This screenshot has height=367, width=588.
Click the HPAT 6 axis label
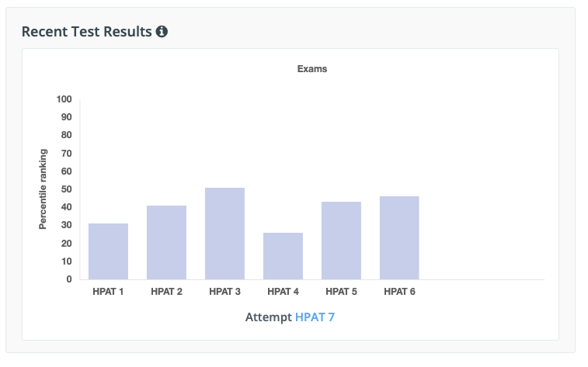pos(399,292)
